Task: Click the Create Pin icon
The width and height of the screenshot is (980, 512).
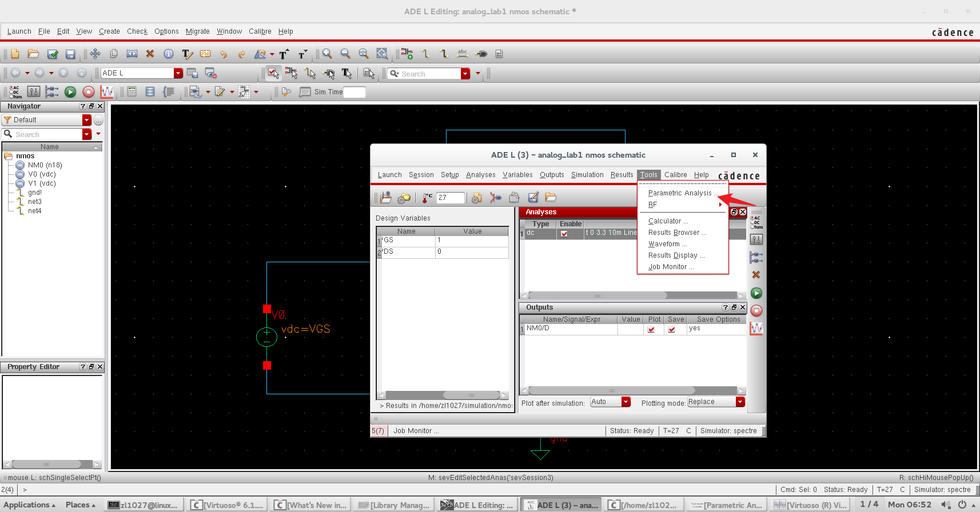Action: coord(481,54)
